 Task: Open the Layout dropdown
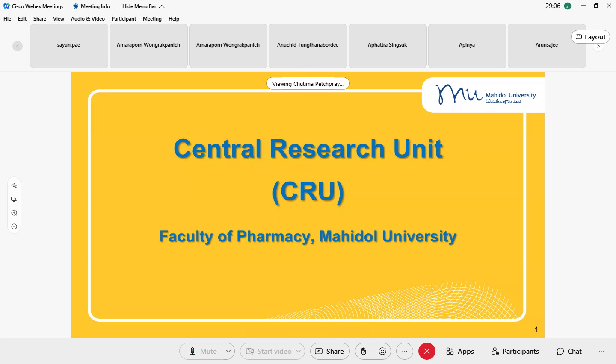click(x=590, y=37)
